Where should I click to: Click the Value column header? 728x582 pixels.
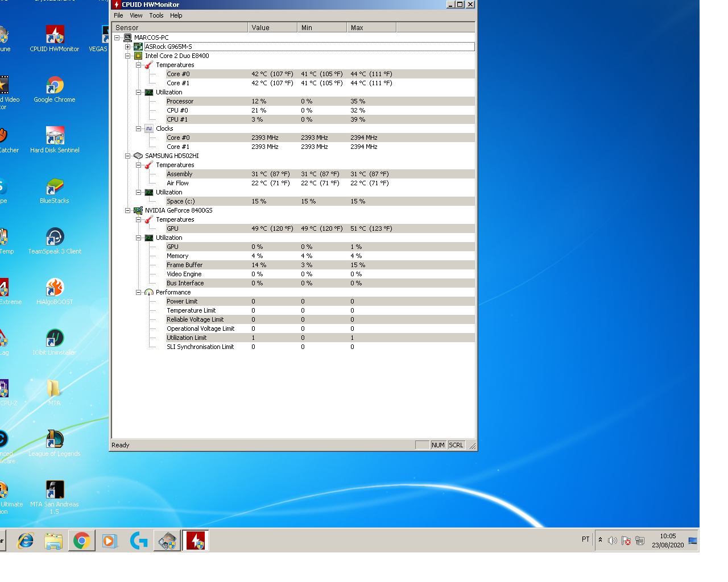(272, 27)
